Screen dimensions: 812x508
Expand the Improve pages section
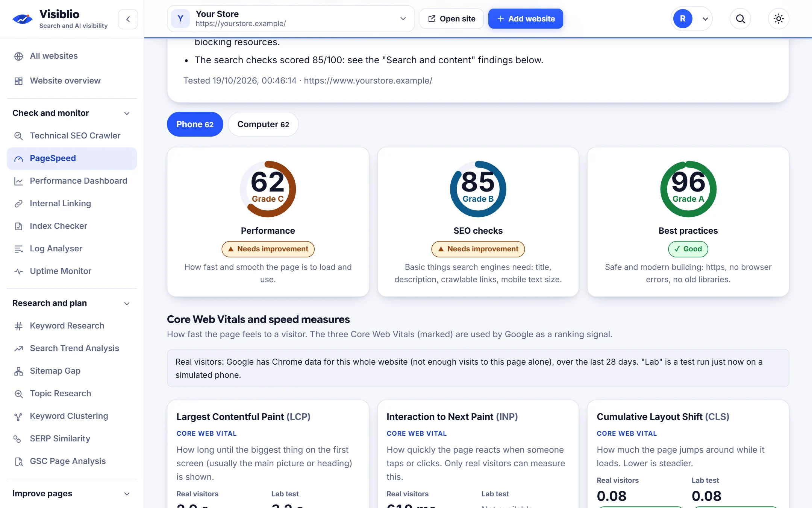tap(72, 494)
